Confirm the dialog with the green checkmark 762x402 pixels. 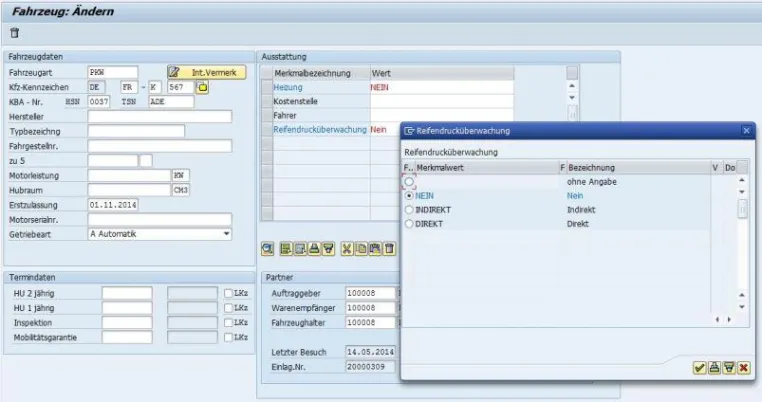point(700,367)
